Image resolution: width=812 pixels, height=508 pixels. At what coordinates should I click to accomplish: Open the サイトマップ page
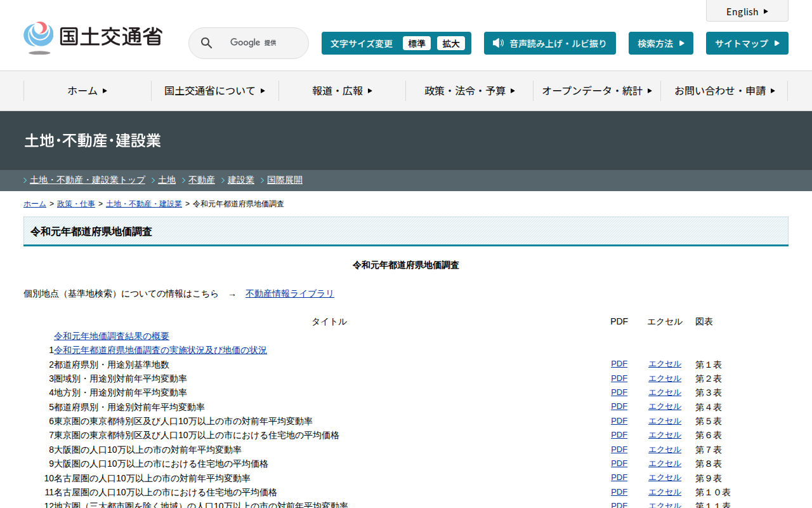point(747,44)
